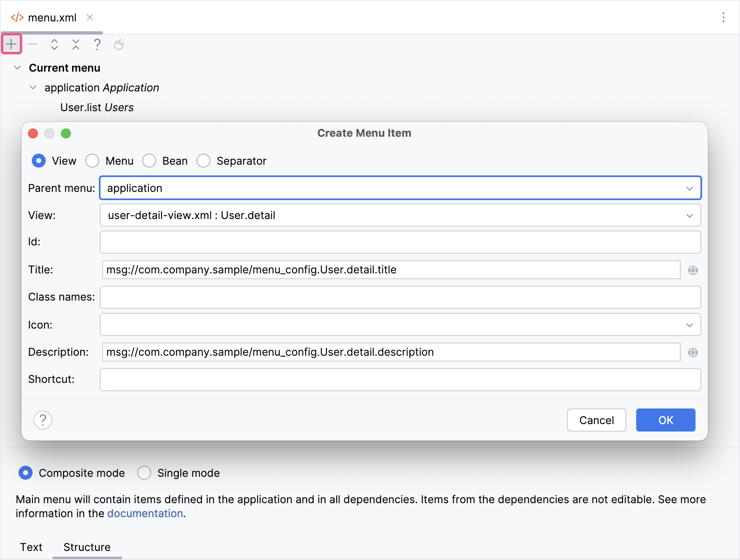Screen dimensions: 740x560
Task: Expand the View combo box
Action: coord(689,215)
